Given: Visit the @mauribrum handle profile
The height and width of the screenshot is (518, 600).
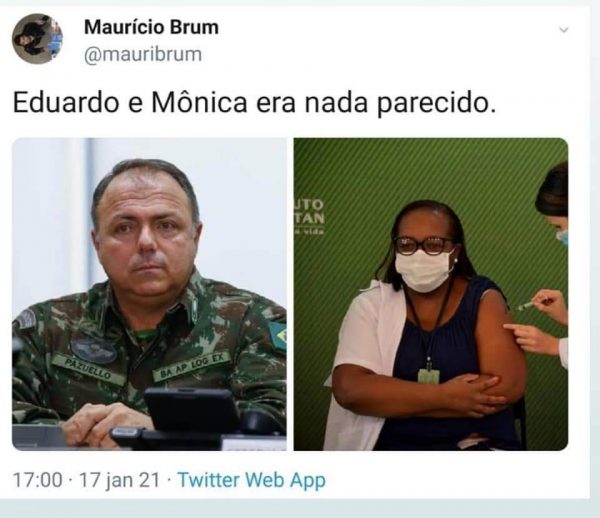Looking at the screenshot, I should click(143, 54).
